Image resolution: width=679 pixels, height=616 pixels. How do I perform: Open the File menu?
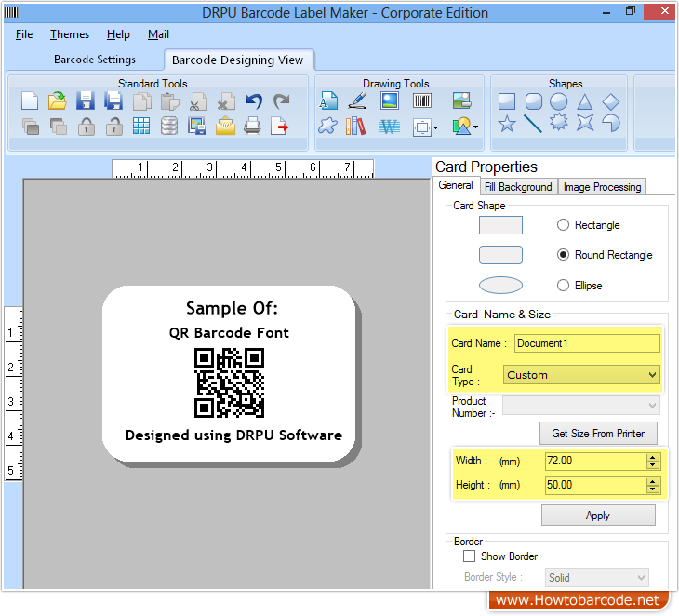24,34
